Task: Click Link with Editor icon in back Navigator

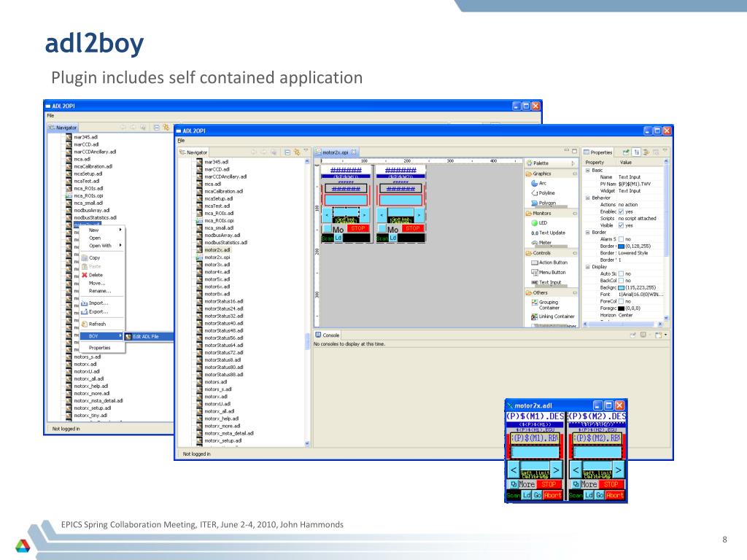Action: [x=166, y=127]
